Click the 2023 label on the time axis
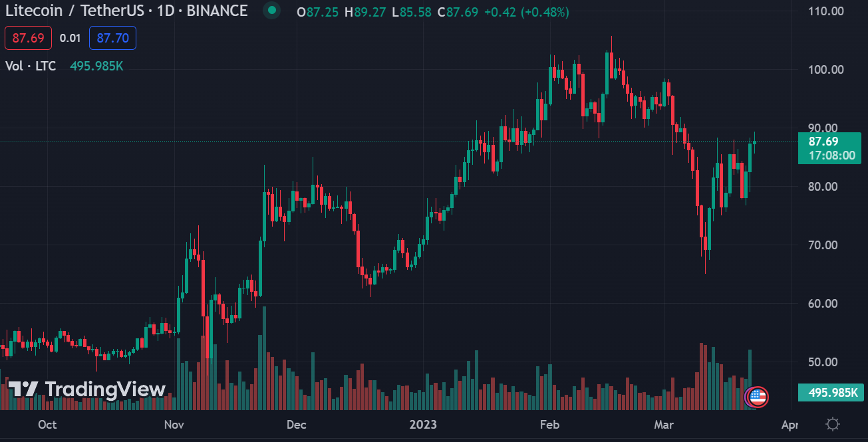 pyautogui.click(x=424, y=424)
